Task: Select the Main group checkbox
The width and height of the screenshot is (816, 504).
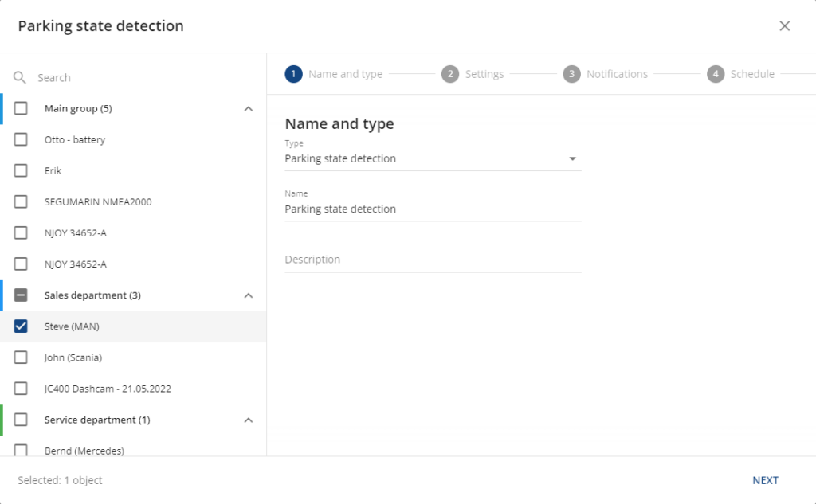Action: tap(22, 108)
